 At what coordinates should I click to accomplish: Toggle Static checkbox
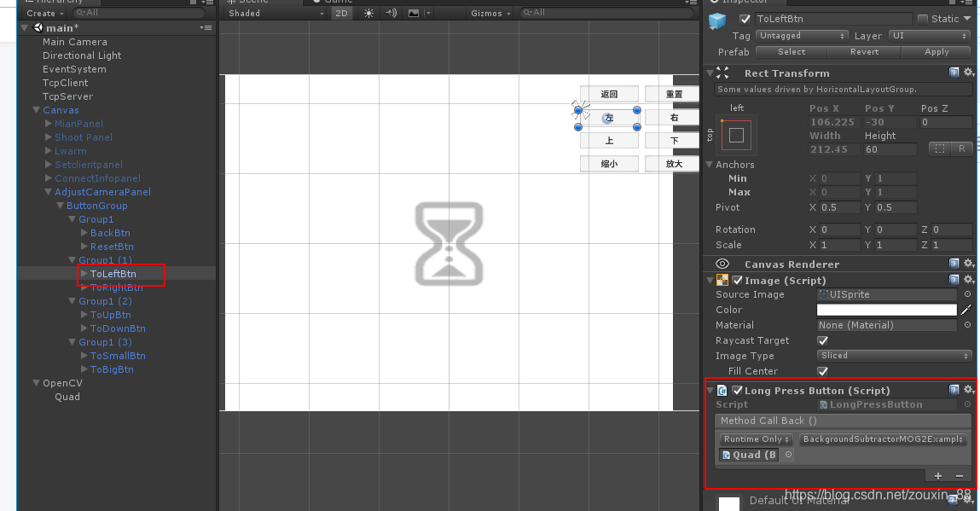coord(923,19)
